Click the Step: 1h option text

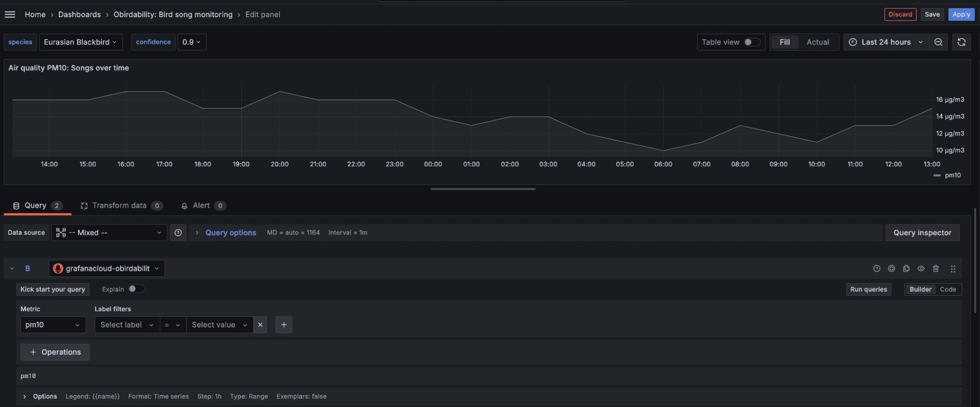[x=209, y=396]
